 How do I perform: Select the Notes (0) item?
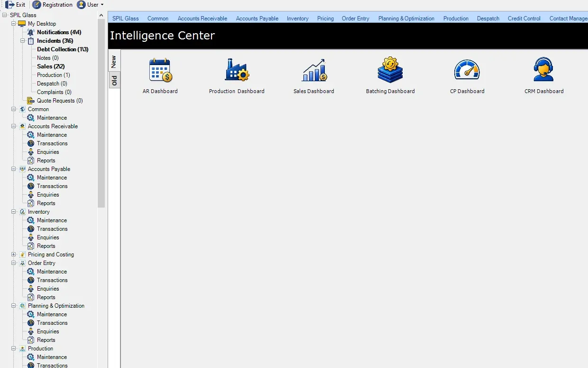tap(48, 58)
